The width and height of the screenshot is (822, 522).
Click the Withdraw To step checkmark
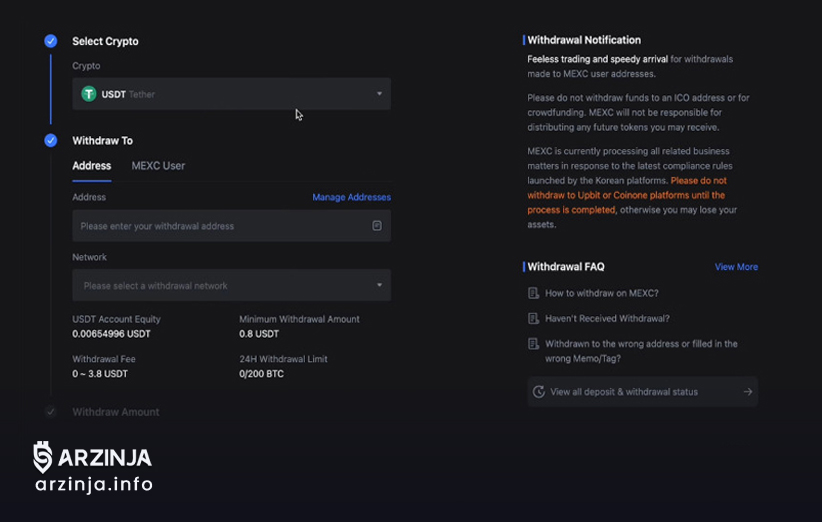(50, 141)
